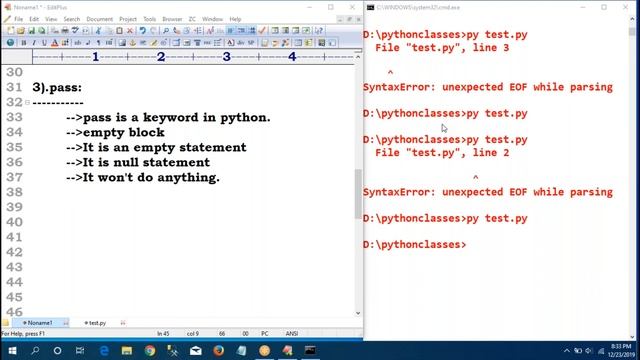
Task: Launch Google Chrome from the taskbar
Action: [150, 351]
